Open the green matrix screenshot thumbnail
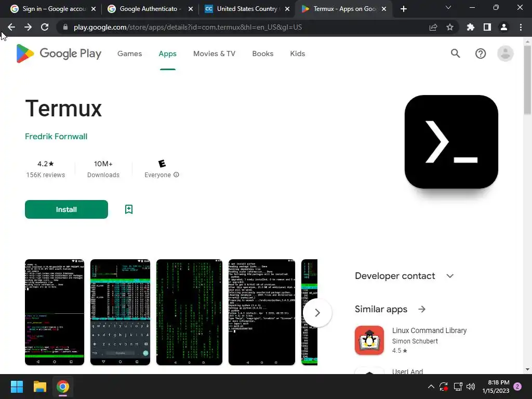Screen dimensions: 532x399 coord(189,312)
